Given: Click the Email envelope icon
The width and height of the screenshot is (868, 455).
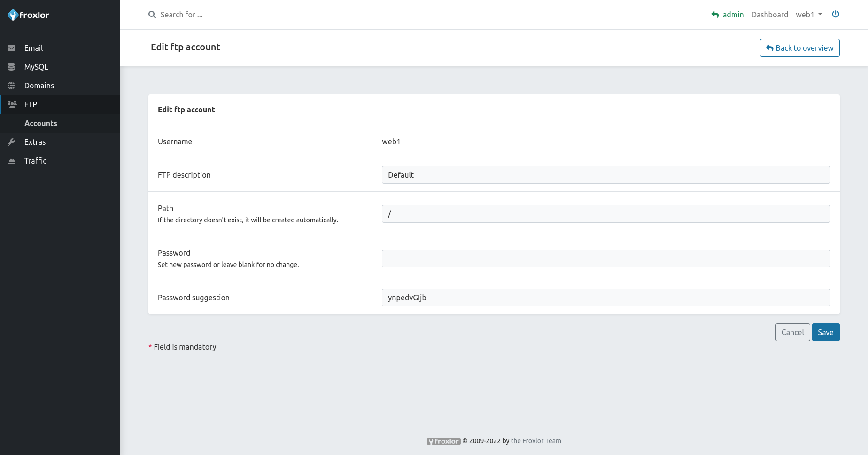Looking at the screenshot, I should 11,48.
